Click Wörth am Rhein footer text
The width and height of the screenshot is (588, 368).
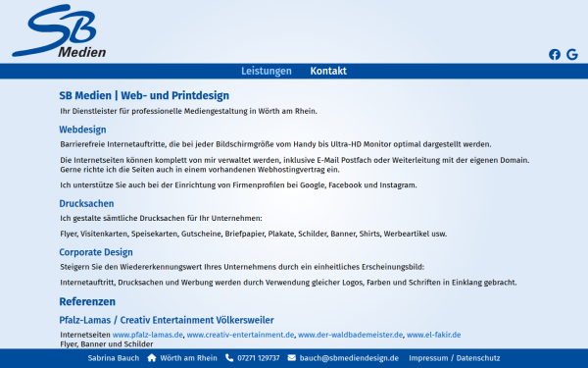[x=188, y=358]
